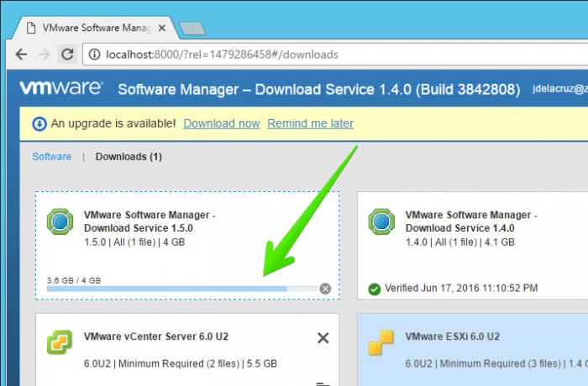Click the green verified checkmark icon
The height and width of the screenshot is (386, 588).
[375, 289]
